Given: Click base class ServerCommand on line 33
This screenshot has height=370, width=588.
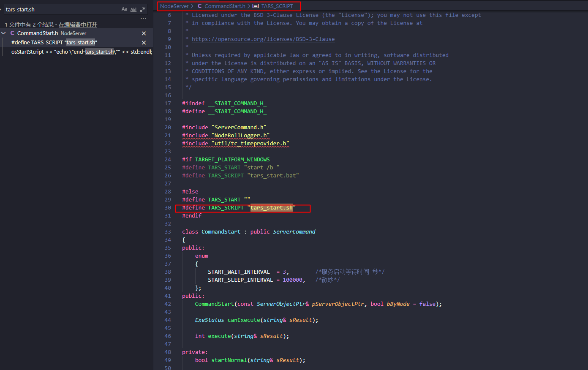Looking at the screenshot, I should (x=294, y=232).
